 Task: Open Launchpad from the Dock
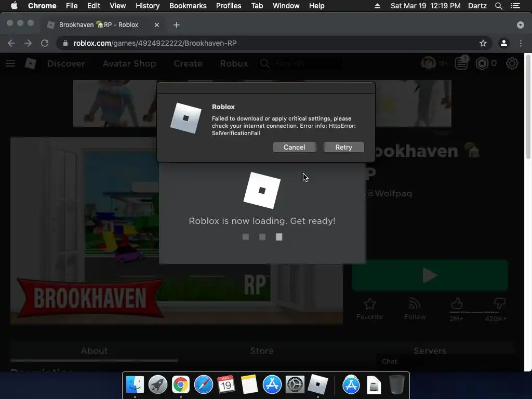pyautogui.click(x=158, y=385)
